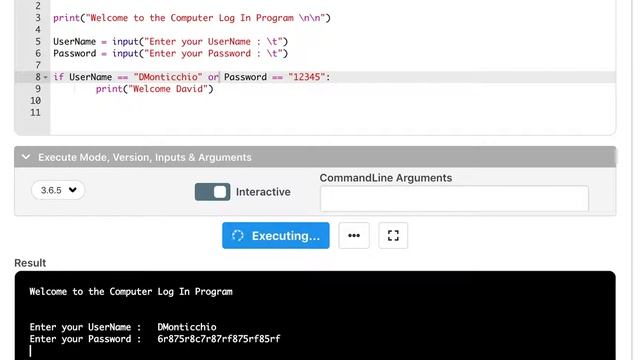Viewport: 640px width, 360px height.
Task: Click the UserName variable on line 5
Action: tap(74, 42)
